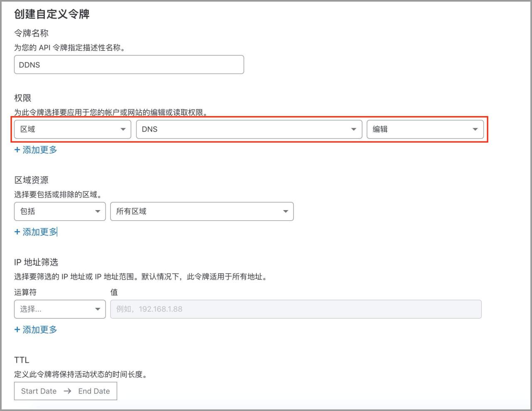Click Start Date in the TTL picker
This screenshot has width=532, height=411.
[39, 391]
